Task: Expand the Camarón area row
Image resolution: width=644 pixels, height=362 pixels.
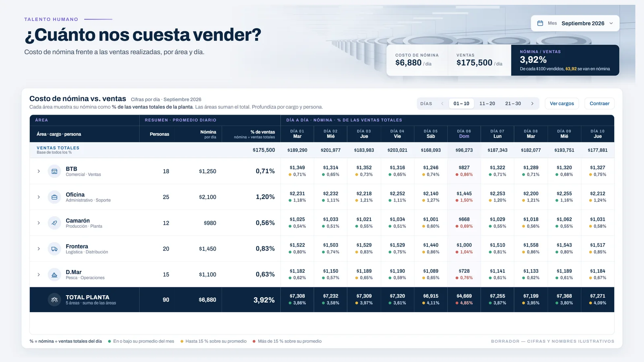Action: pos(39,223)
